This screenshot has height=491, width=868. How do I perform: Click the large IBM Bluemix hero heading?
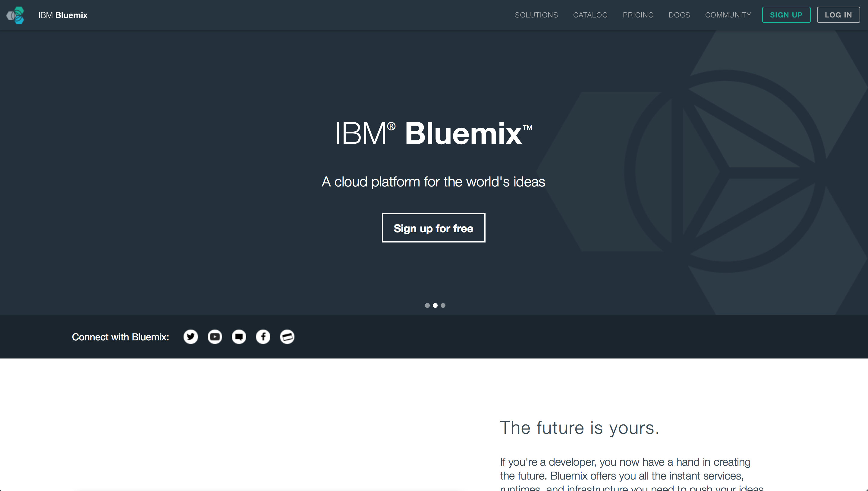click(433, 133)
